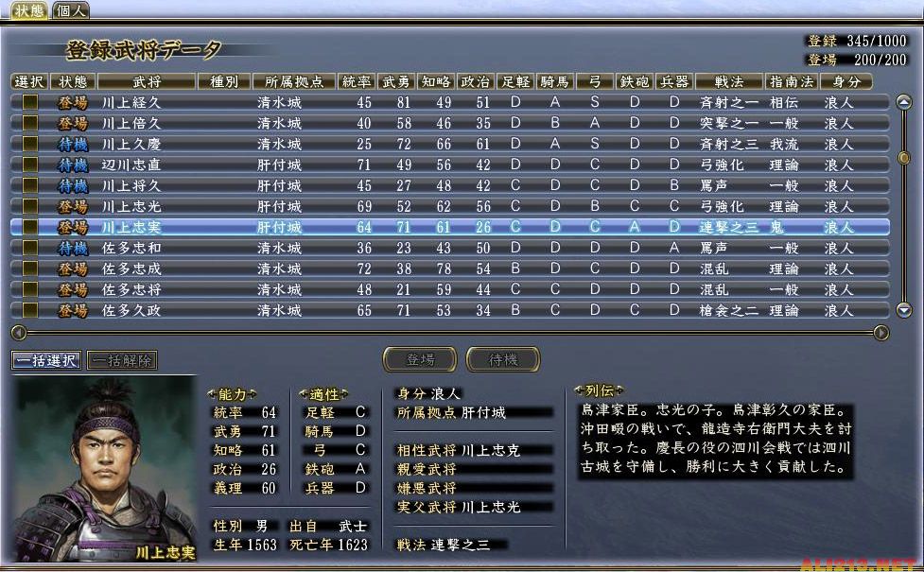Click 登場 status icon for 川上経久
Viewport: 924px width, 572px height.
73,102
